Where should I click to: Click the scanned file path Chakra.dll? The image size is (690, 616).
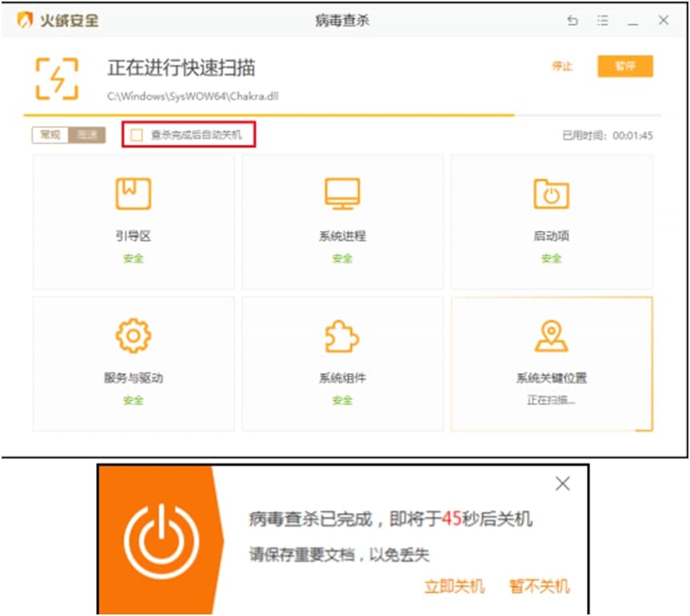(x=193, y=97)
